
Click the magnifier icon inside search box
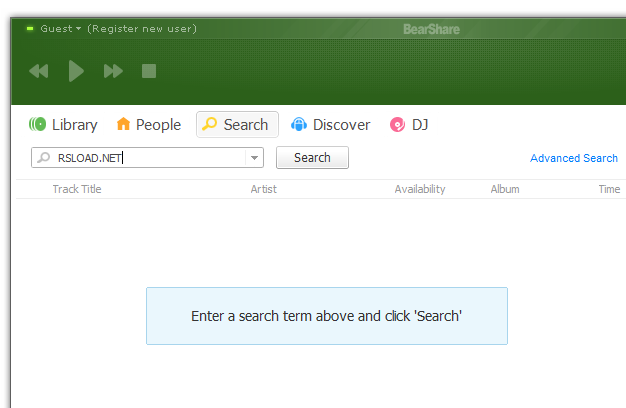(x=44, y=158)
